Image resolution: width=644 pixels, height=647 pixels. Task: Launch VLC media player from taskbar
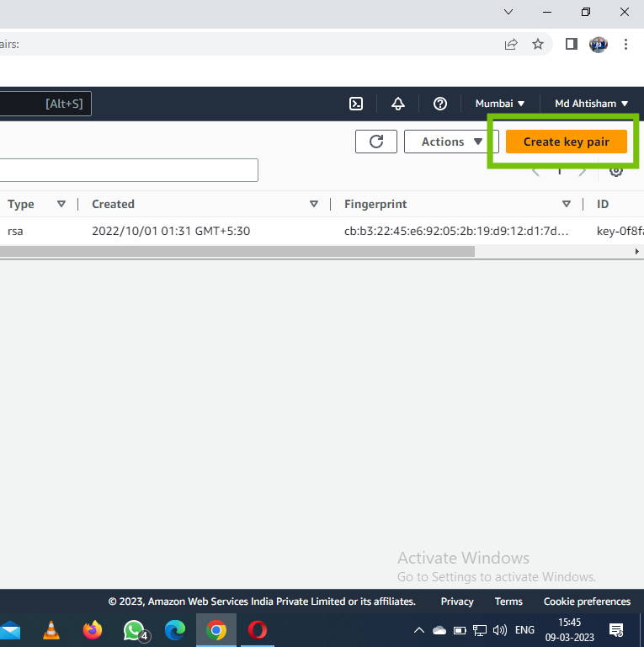click(x=51, y=630)
